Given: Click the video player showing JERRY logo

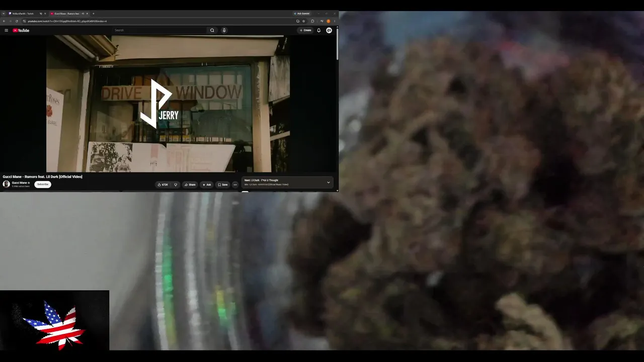Looking at the screenshot, I should 168,104.
